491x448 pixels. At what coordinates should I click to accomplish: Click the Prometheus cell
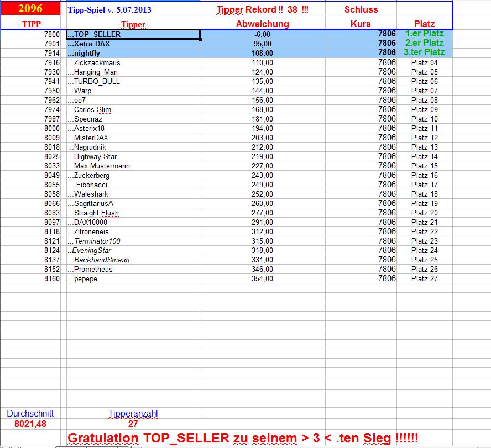pos(133,269)
